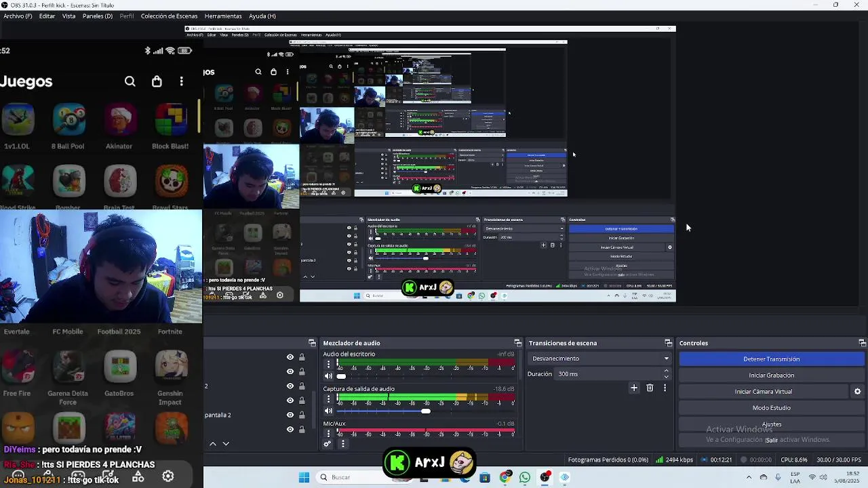Show hidden system tray icons chevron

click(749, 477)
